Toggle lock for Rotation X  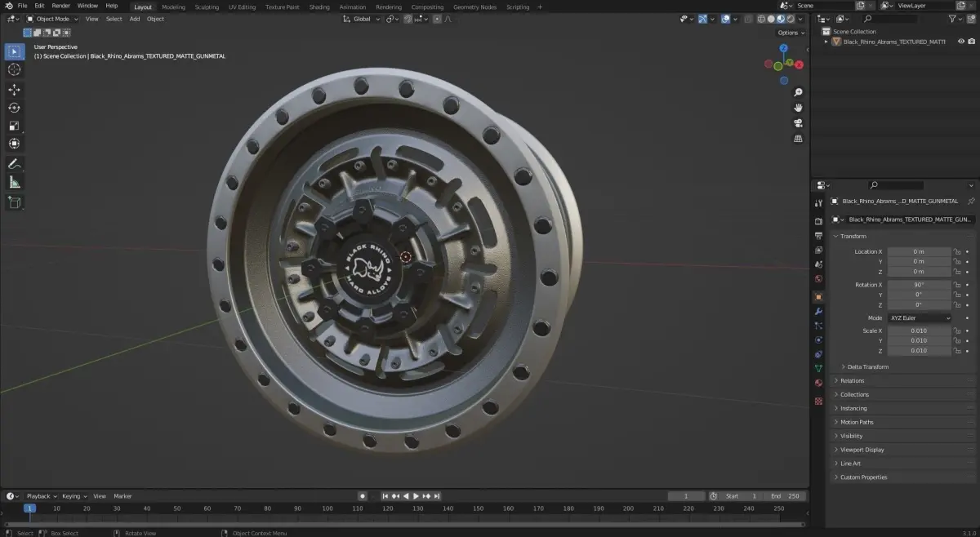coord(957,285)
